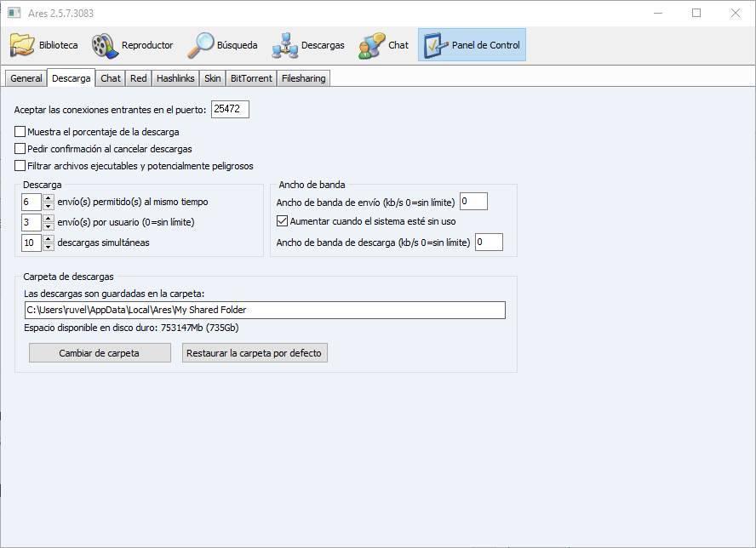Select the Panel de Control icon

(435, 45)
